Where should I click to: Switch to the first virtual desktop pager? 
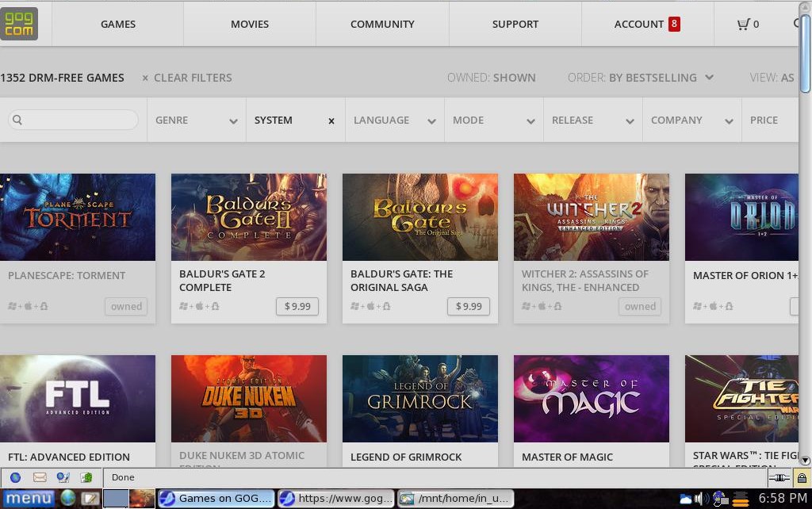click(116, 498)
